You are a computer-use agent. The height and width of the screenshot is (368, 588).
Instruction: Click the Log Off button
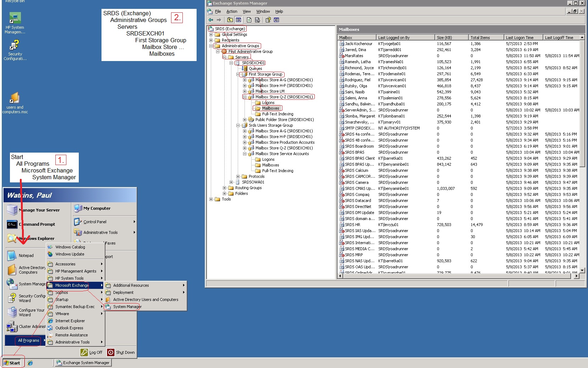point(92,352)
